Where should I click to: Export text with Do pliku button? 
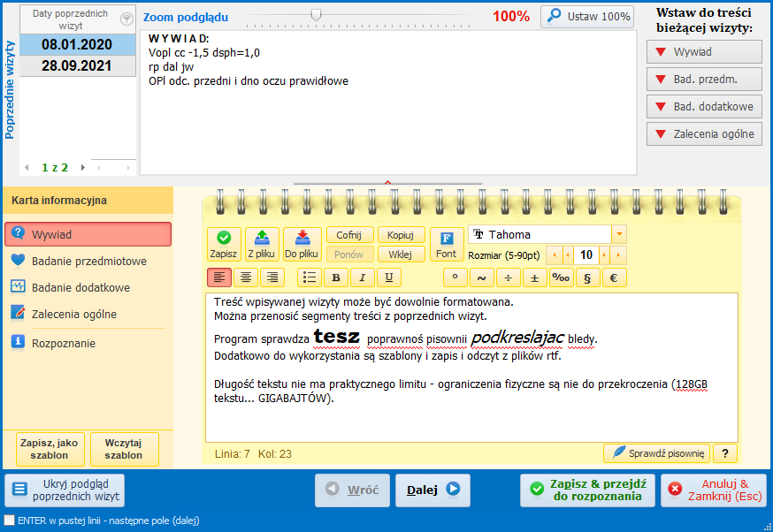[302, 244]
